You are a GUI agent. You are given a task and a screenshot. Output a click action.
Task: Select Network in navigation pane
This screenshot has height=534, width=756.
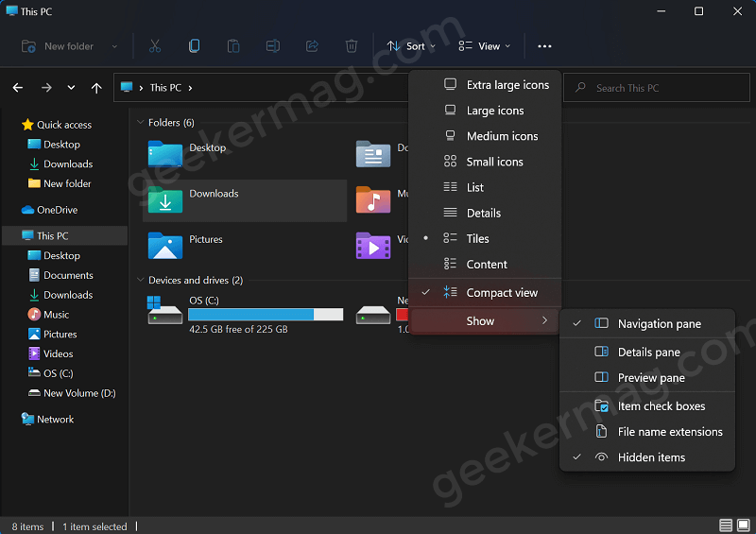point(47,420)
